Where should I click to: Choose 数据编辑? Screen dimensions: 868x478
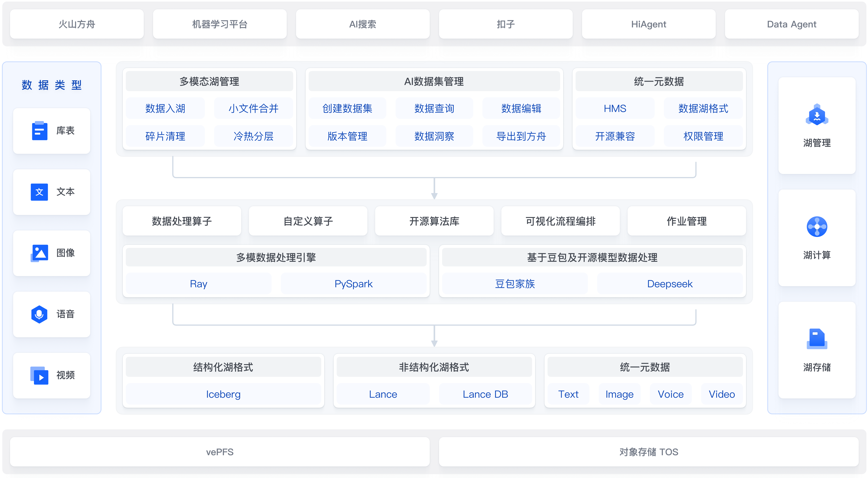pos(521,108)
